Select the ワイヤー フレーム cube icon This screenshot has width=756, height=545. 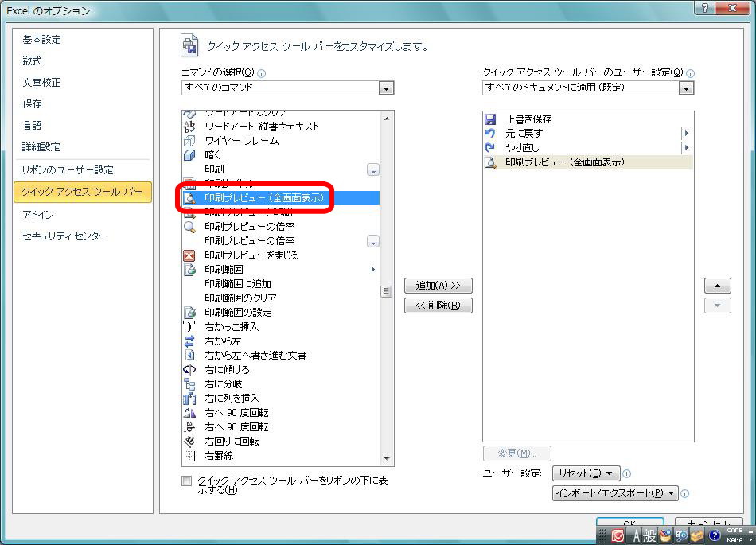(x=189, y=141)
